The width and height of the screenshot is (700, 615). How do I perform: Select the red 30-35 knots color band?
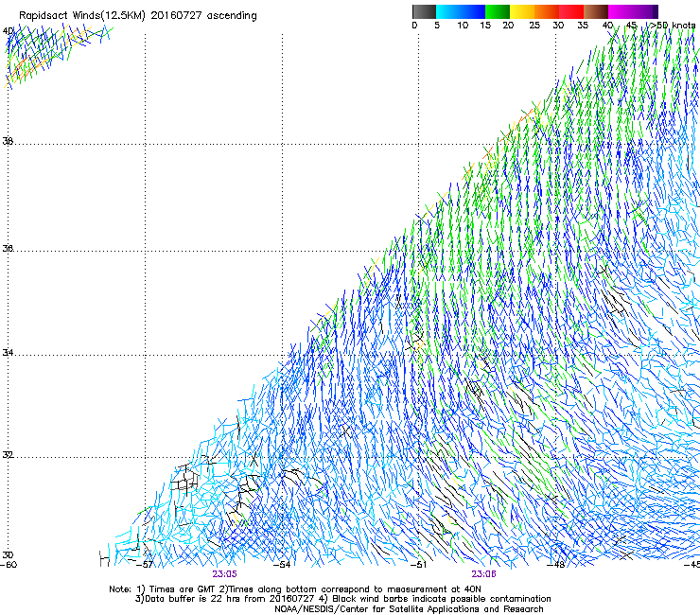click(571, 11)
